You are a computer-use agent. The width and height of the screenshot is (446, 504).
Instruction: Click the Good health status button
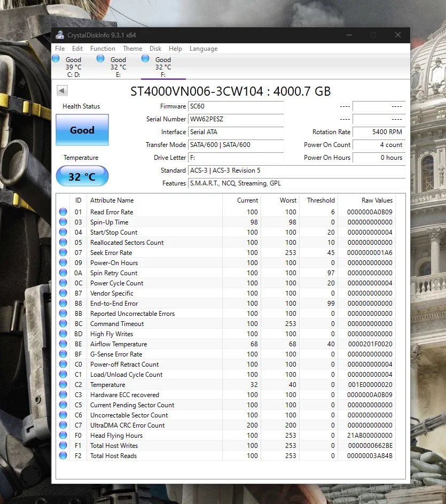tap(82, 130)
